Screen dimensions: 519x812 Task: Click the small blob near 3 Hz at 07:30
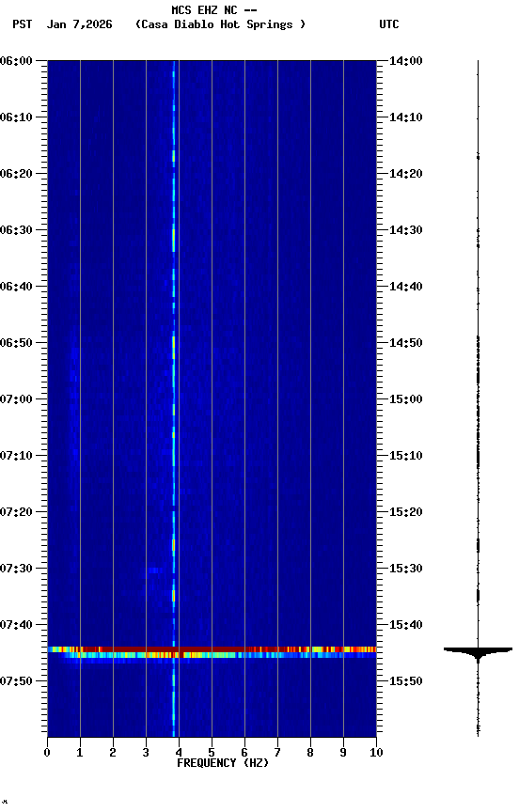pyautogui.click(x=154, y=570)
